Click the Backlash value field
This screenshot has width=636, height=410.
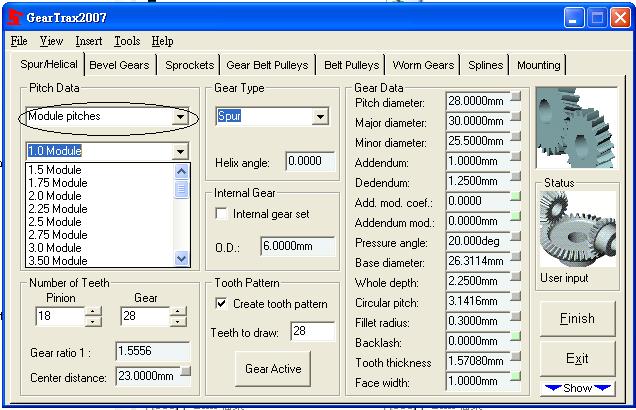tap(478, 341)
